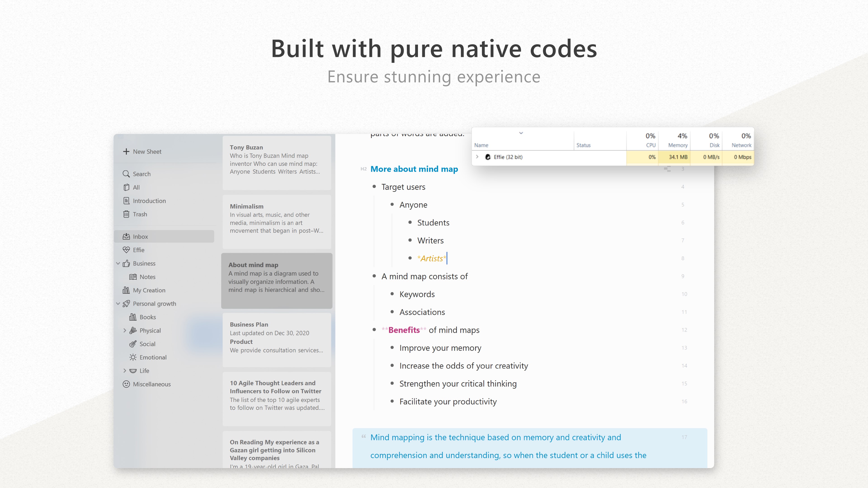Viewport: 868px width, 488px height.
Task: Collapse the Business folder chevron
Action: 118,263
